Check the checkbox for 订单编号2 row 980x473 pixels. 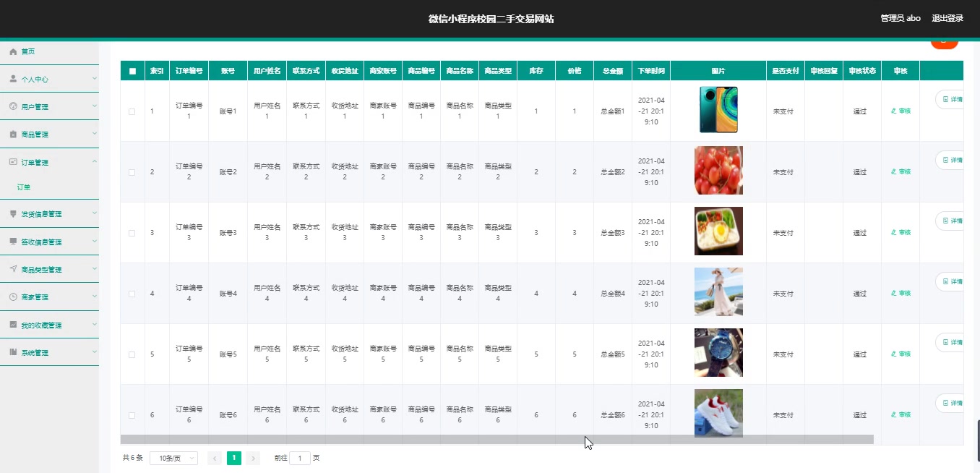[x=132, y=171]
